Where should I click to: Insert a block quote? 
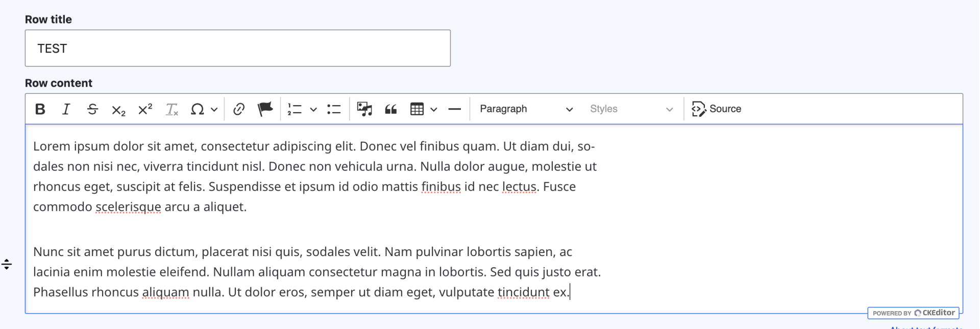click(x=391, y=109)
